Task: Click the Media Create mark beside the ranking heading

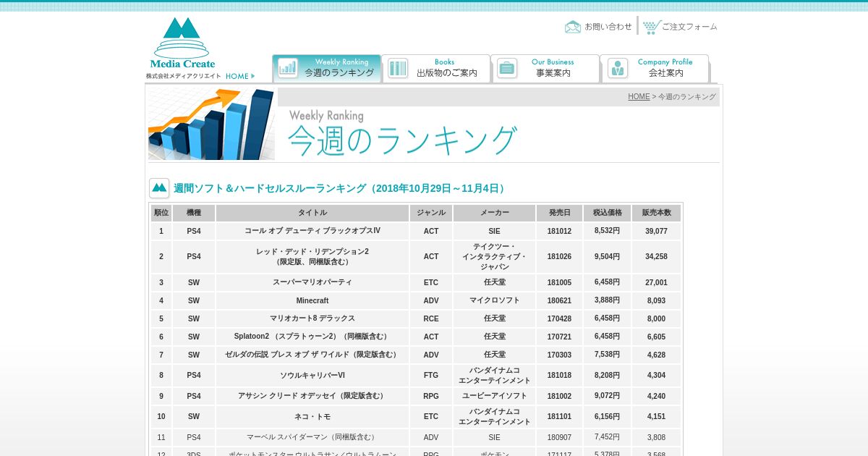Action: pyautogui.click(x=159, y=188)
